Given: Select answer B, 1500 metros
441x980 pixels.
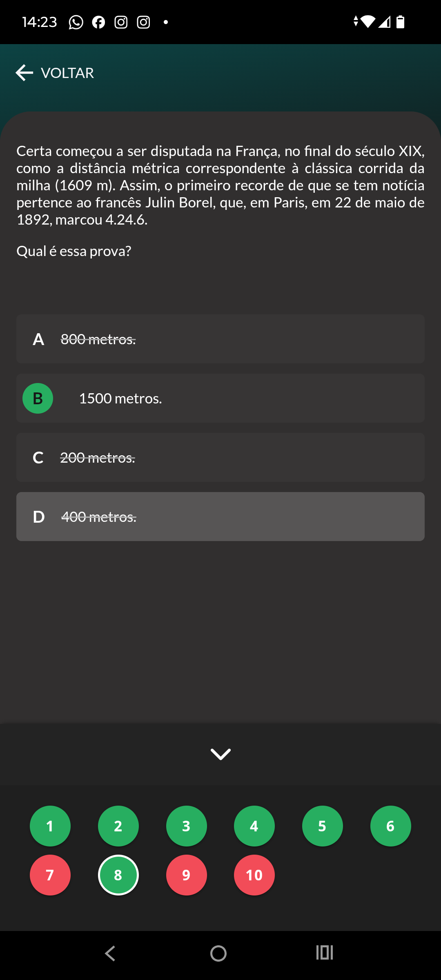Looking at the screenshot, I should click(x=220, y=398).
